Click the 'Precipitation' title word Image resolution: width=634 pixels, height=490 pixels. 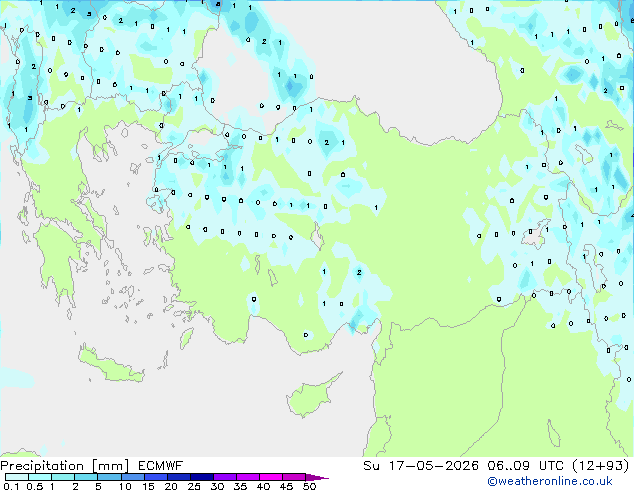click(x=42, y=466)
